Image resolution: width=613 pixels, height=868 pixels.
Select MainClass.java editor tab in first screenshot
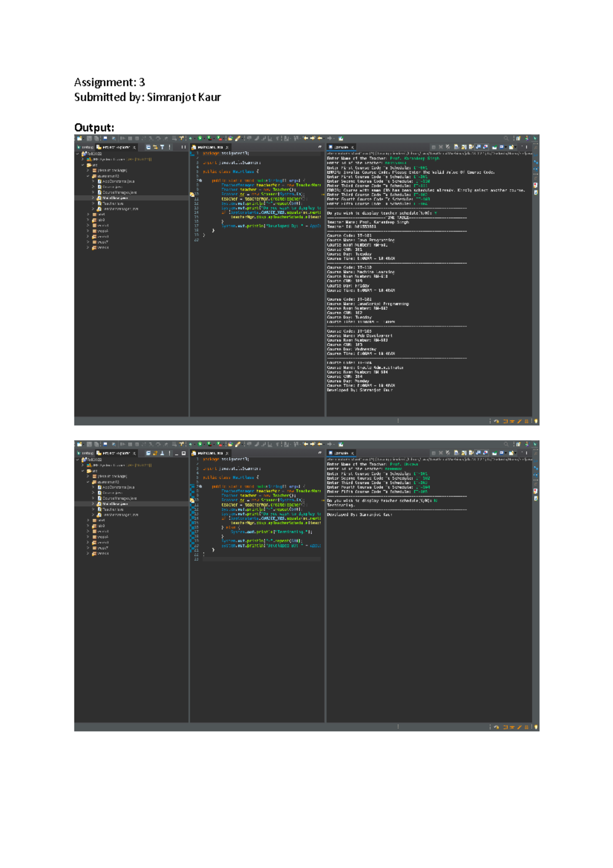210,147
